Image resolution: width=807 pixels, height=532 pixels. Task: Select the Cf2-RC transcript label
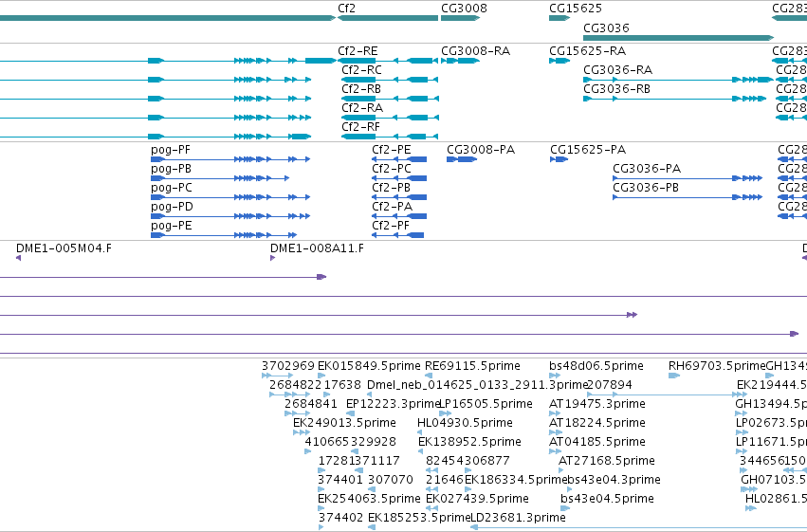(362, 70)
